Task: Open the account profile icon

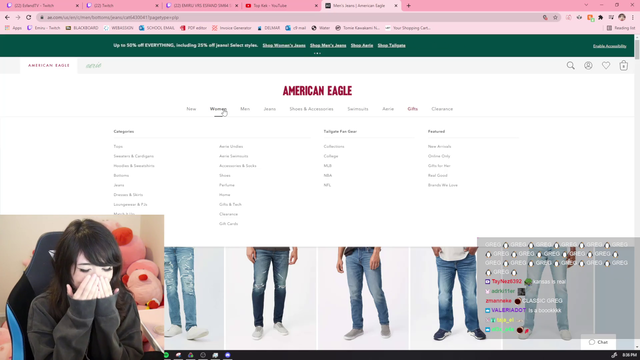Action: click(x=588, y=65)
